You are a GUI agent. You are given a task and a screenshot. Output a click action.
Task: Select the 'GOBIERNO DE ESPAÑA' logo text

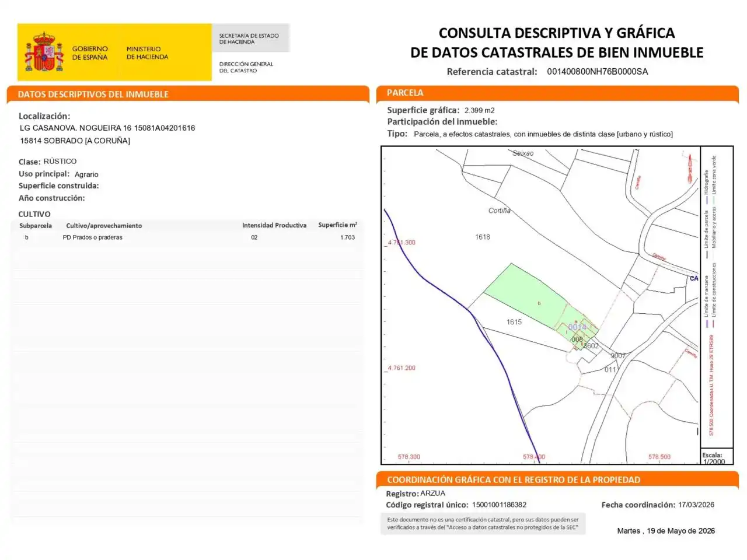point(90,53)
